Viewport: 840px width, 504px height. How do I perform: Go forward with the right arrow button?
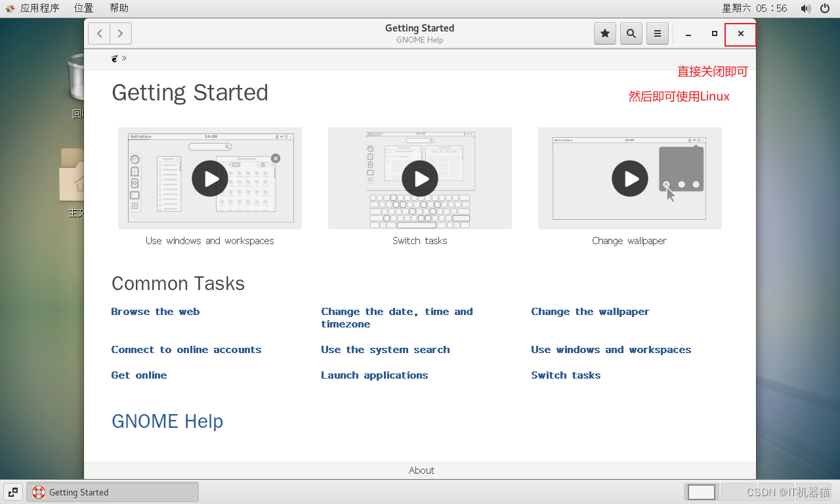tap(121, 33)
